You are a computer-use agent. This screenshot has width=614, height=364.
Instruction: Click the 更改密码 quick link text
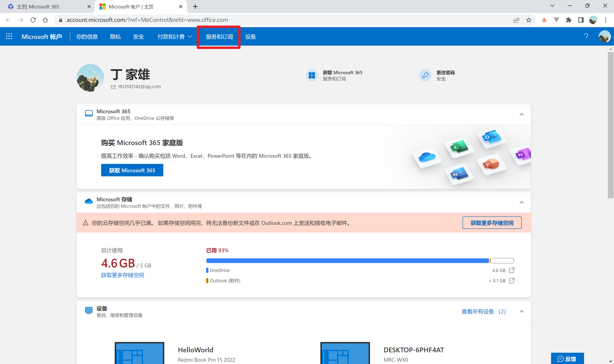[445, 73]
